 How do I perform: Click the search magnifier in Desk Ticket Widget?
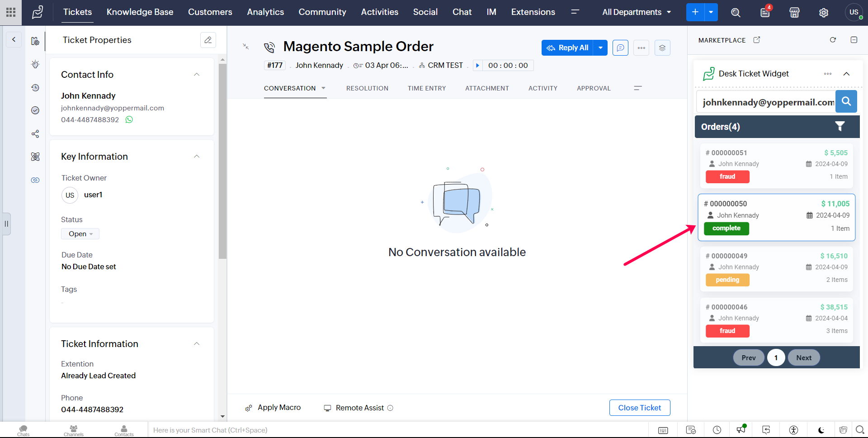click(x=846, y=102)
